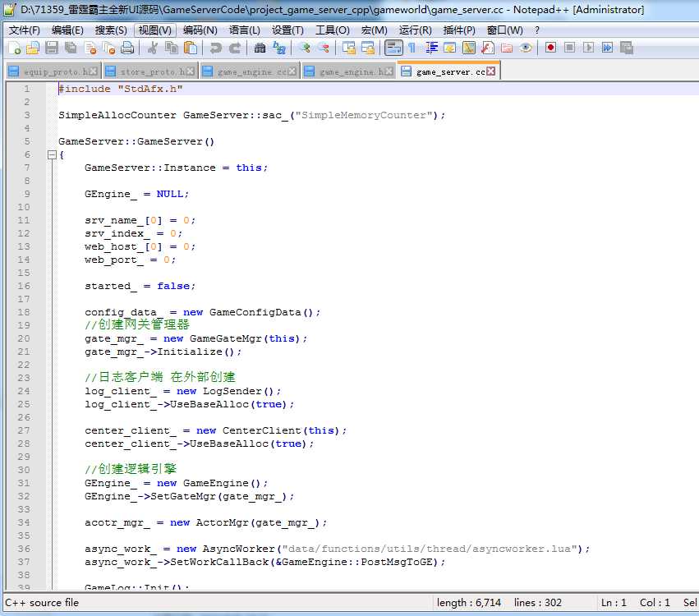Open the 视图(V) view menu

click(155, 30)
